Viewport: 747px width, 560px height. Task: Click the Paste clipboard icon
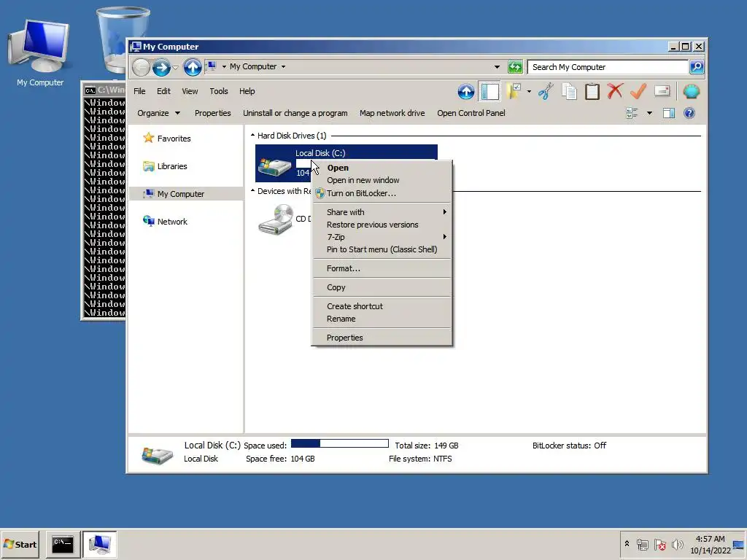tap(592, 91)
